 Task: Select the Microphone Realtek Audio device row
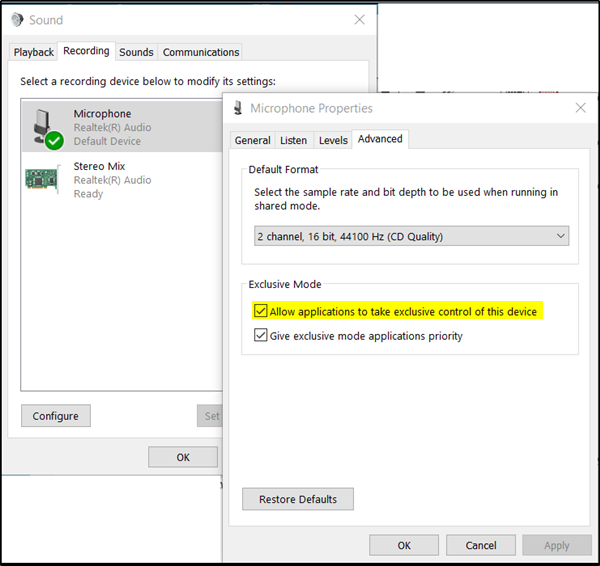pos(122,127)
